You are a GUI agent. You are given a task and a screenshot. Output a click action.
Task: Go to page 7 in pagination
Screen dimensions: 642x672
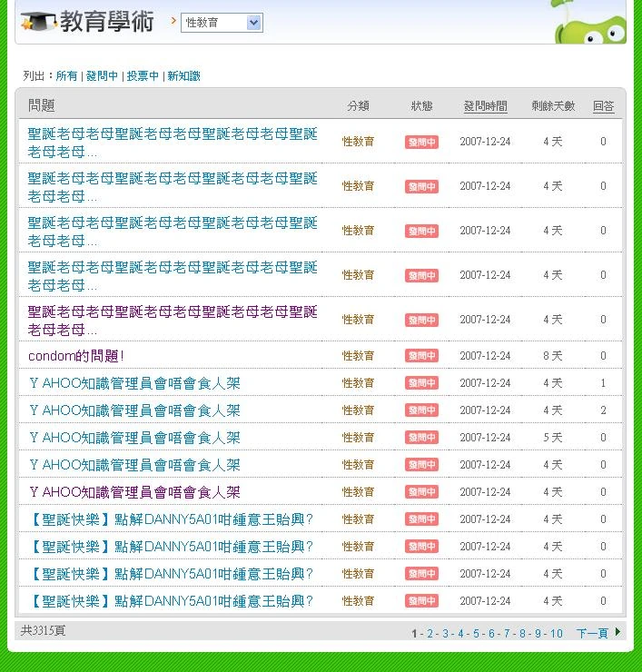[507, 634]
